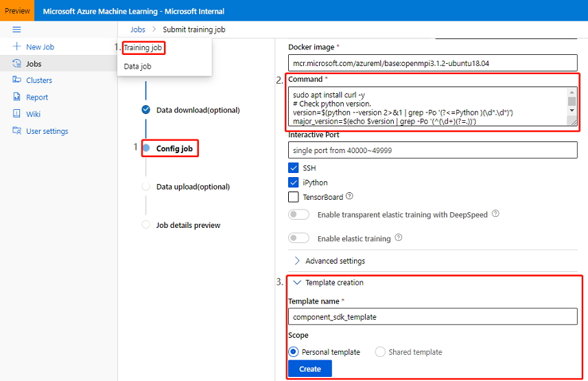Expand the Advanced settings section

point(329,261)
